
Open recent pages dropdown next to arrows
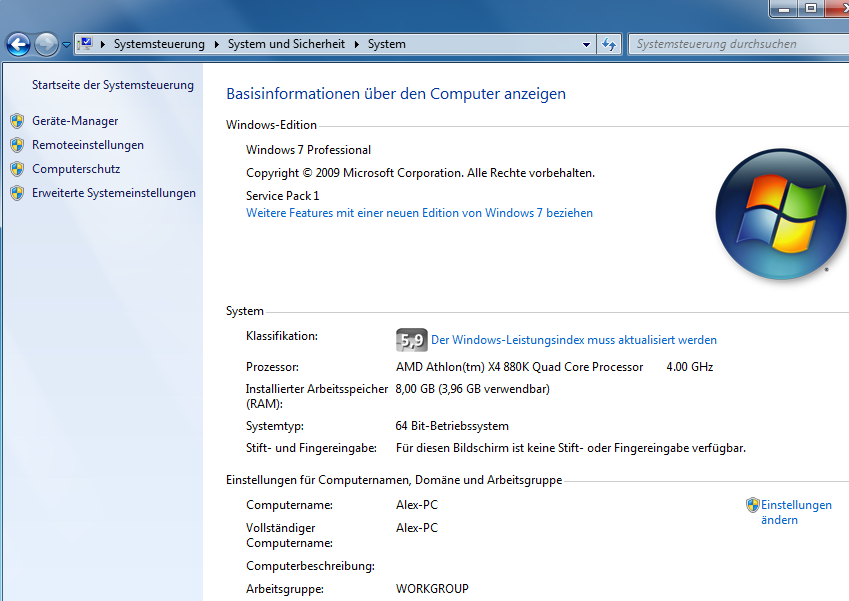pos(66,45)
